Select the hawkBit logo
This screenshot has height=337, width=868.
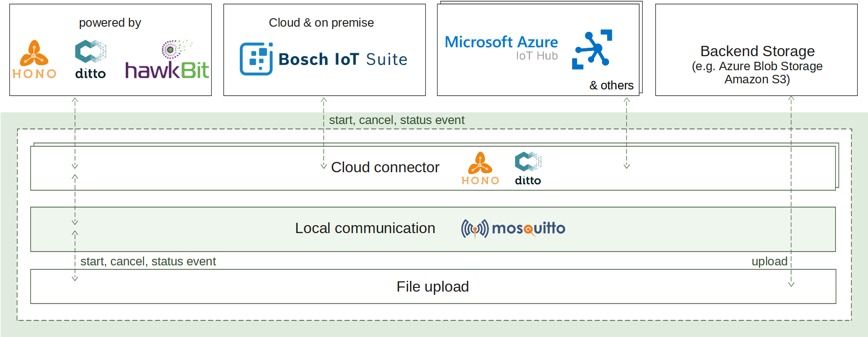167,59
